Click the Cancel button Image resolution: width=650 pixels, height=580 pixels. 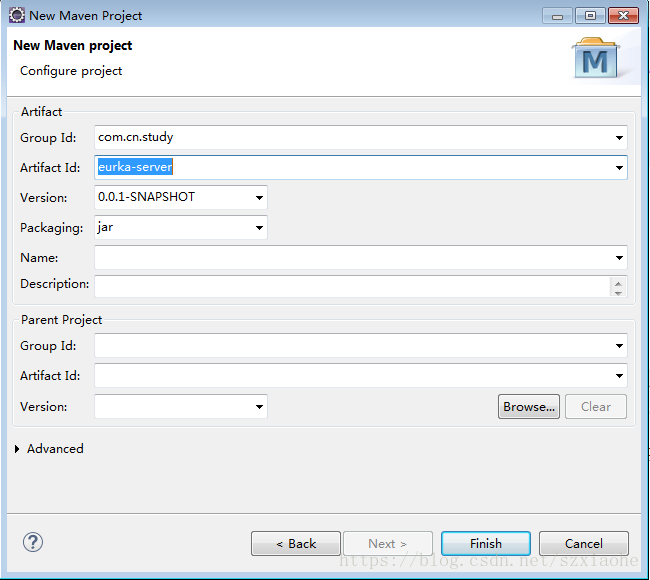tap(584, 544)
